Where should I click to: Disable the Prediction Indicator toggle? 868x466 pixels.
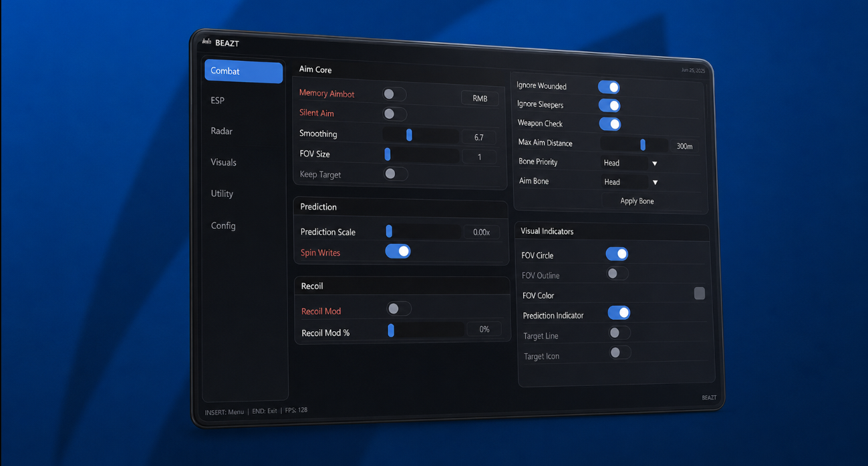(x=619, y=312)
